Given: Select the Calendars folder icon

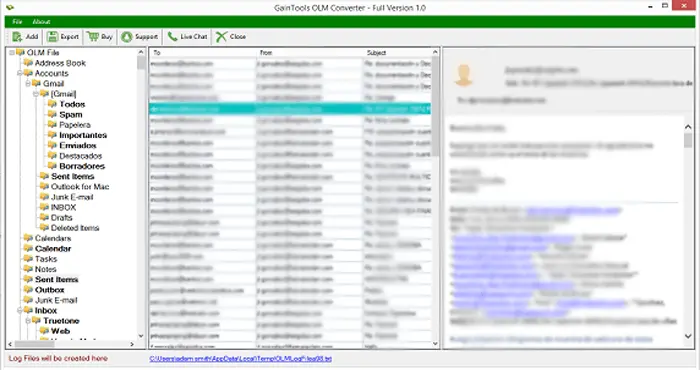Looking at the screenshot, I should (x=28, y=238).
